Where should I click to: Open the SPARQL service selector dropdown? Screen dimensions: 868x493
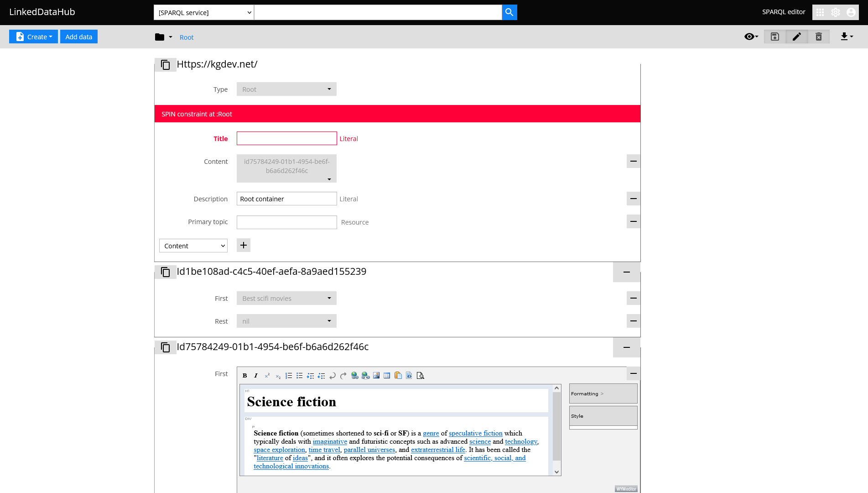203,12
